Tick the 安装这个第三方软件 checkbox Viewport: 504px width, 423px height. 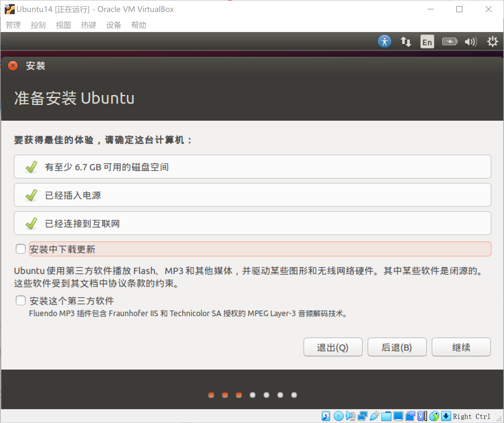[x=21, y=300]
